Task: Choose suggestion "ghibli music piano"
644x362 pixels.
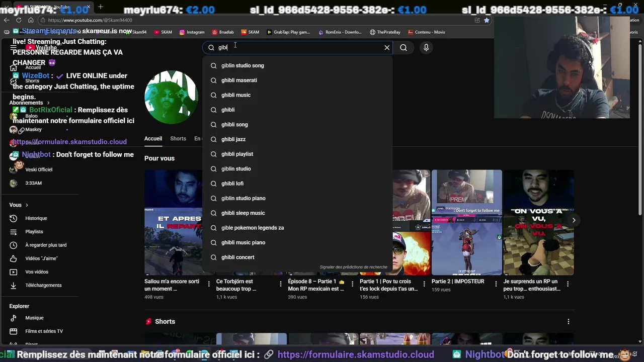Action: (297, 242)
